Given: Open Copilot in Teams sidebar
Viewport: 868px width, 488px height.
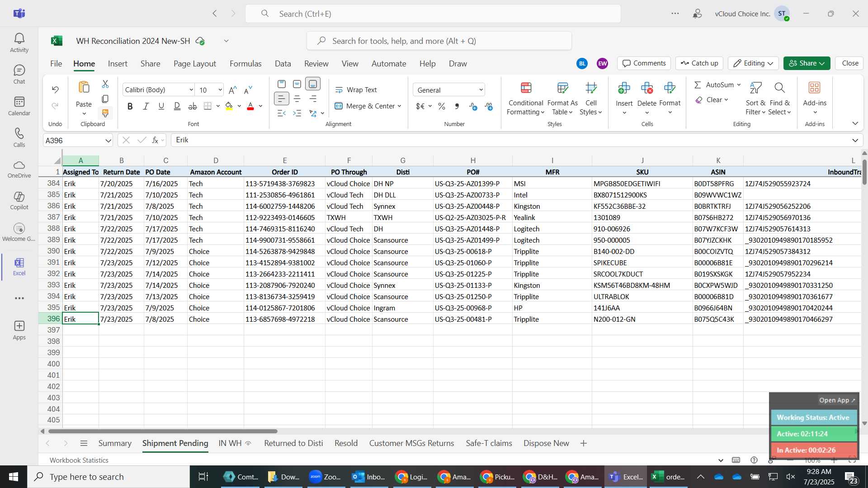Looking at the screenshot, I should pos(19,201).
